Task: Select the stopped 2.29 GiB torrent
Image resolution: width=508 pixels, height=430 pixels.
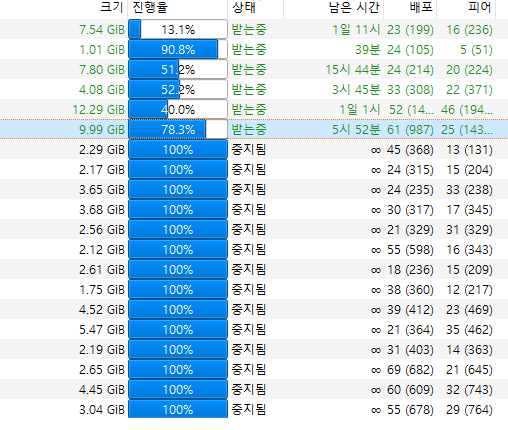Action: pos(254,149)
